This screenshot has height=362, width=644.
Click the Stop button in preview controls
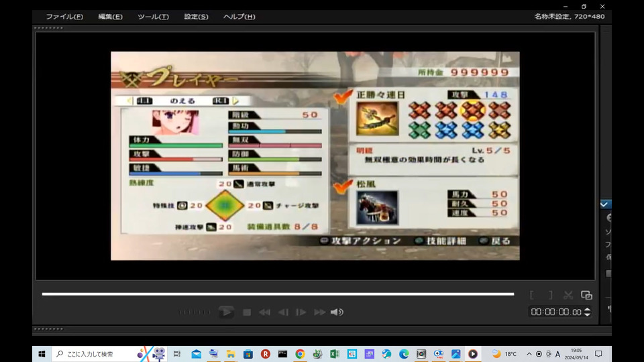[247, 312]
